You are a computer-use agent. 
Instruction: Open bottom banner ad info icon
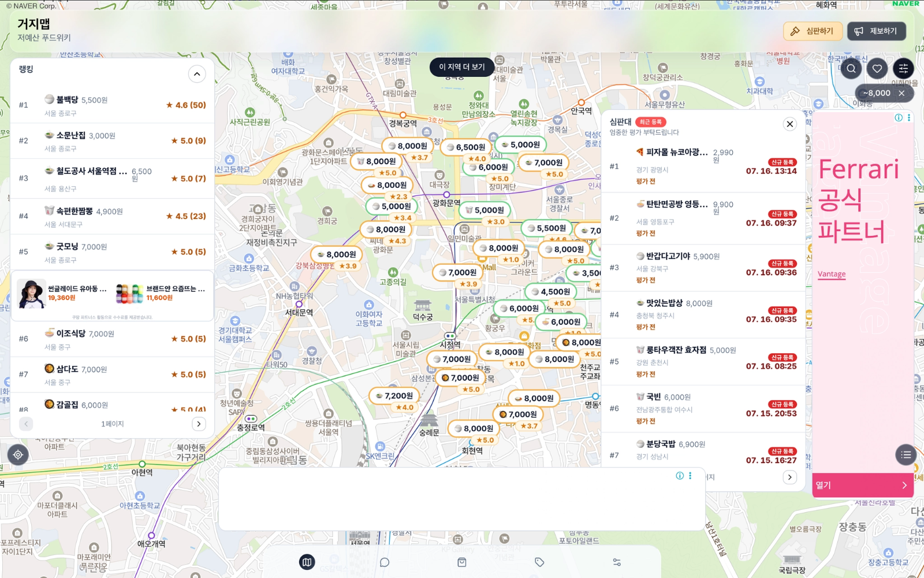(x=680, y=475)
